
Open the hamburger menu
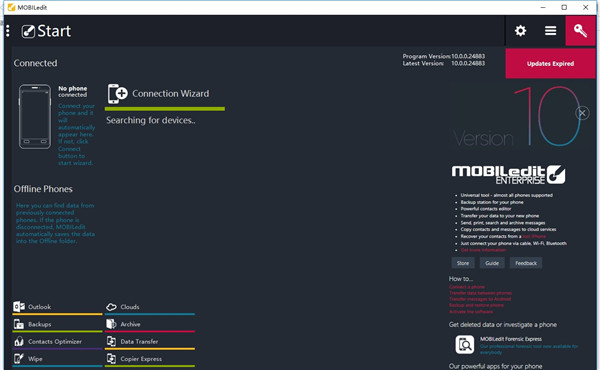pyautogui.click(x=551, y=31)
